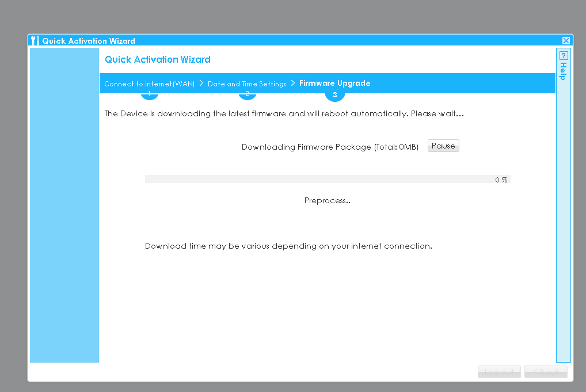Viewport: 586px width, 392px height.
Task: Click the 0 % progress label
Action: click(501, 180)
